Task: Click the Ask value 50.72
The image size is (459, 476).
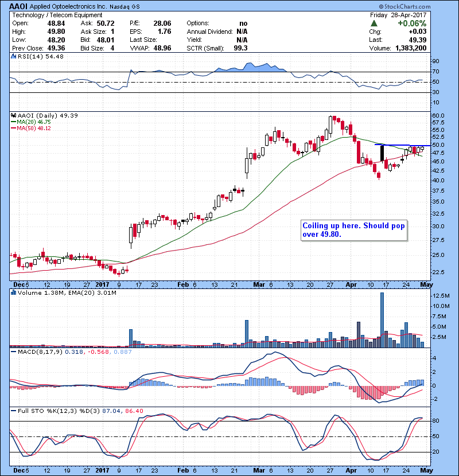Action: pyautogui.click(x=106, y=24)
